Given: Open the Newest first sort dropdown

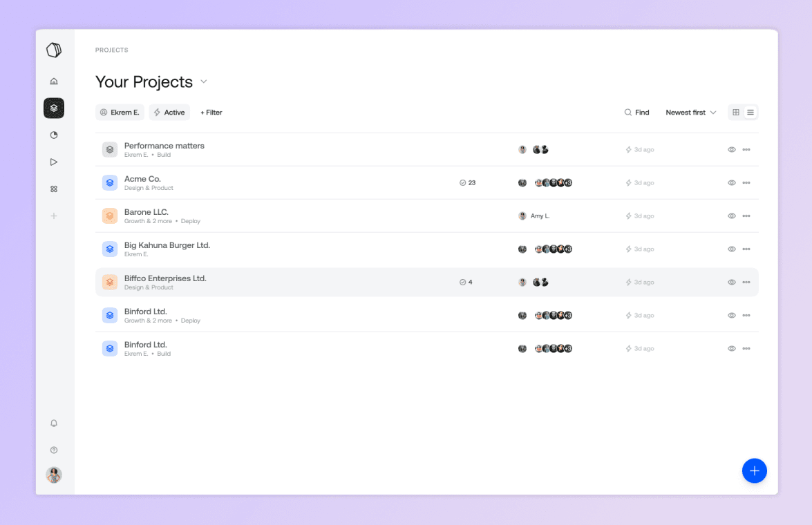Looking at the screenshot, I should [x=690, y=113].
